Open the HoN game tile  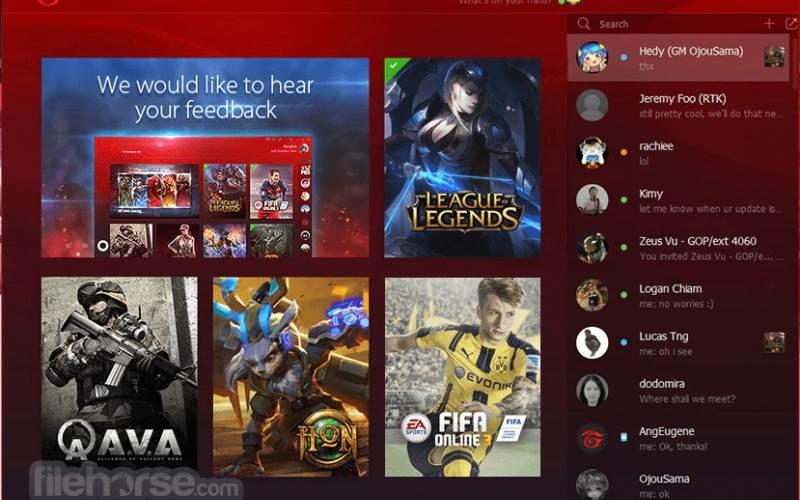tap(291, 377)
